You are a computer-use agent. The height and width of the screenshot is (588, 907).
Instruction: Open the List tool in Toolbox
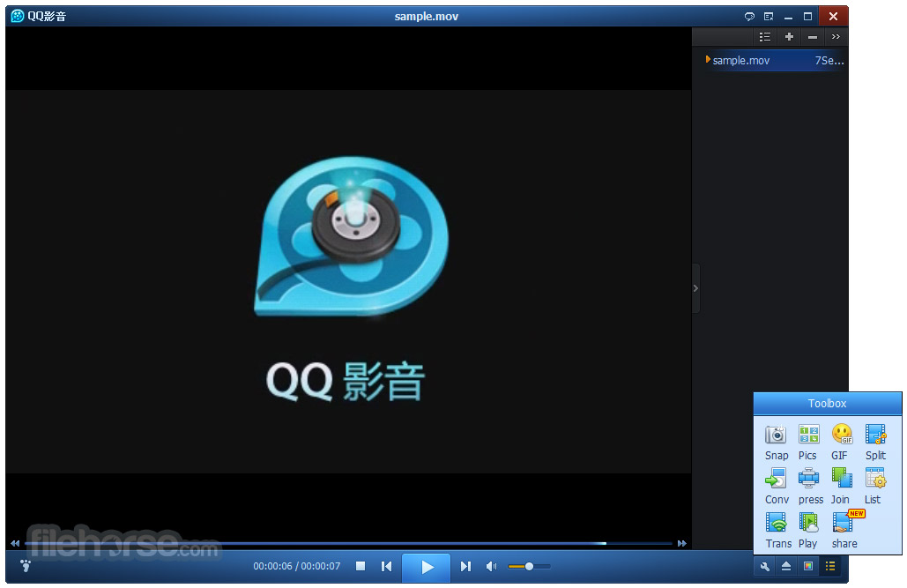[x=874, y=487]
